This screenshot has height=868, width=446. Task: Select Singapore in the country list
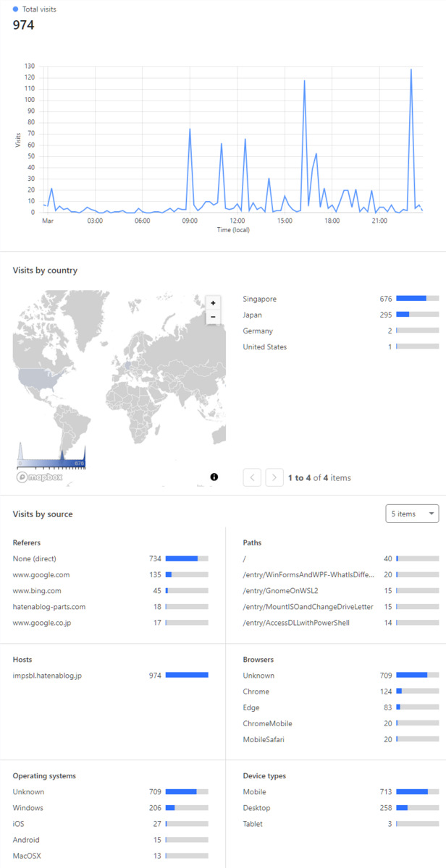(x=341, y=299)
